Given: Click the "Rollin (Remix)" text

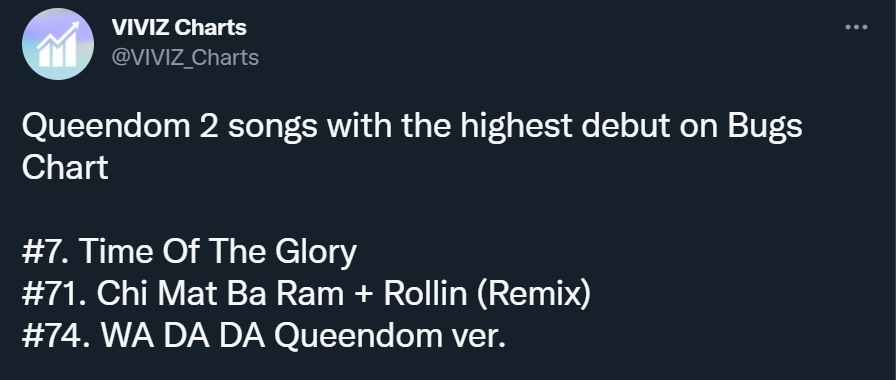Looking at the screenshot, I should pyautogui.click(x=487, y=294).
